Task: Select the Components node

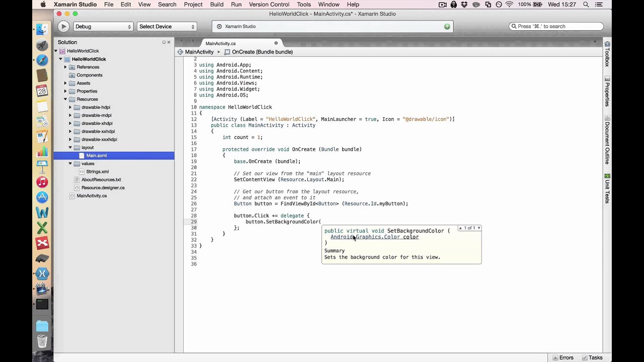Action: [90, 75]
